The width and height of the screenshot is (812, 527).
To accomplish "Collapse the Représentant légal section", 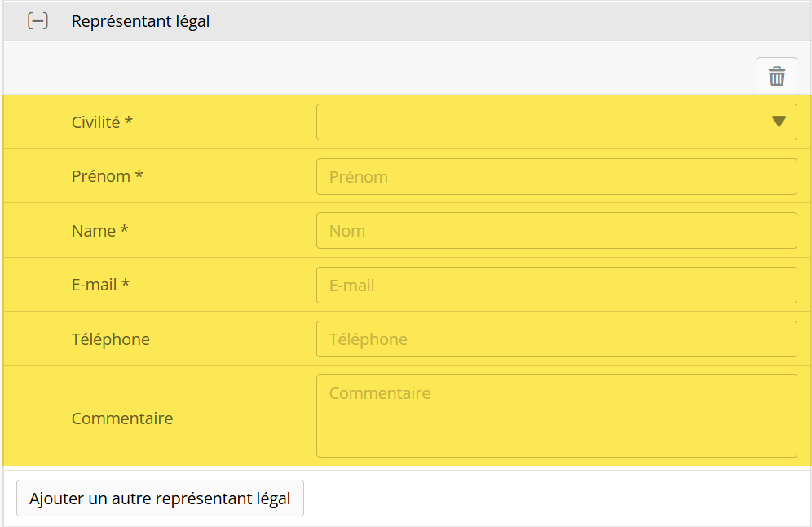I will pyautogui.click(x=38, y=21).
